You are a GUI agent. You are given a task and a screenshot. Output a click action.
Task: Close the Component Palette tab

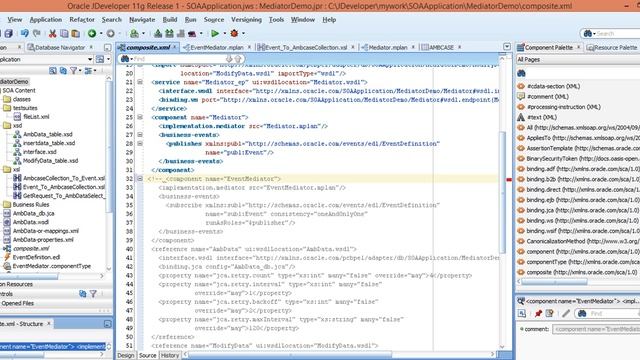(x=578, y=47)
